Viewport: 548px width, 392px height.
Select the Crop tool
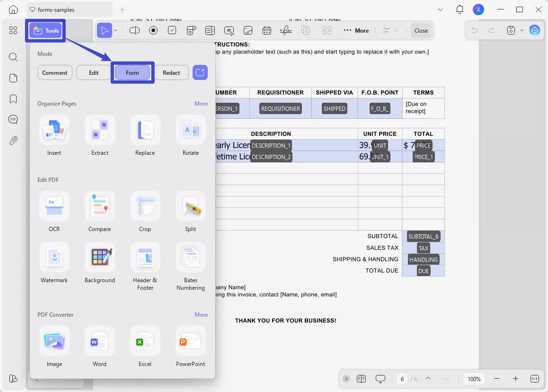point(145,212)
